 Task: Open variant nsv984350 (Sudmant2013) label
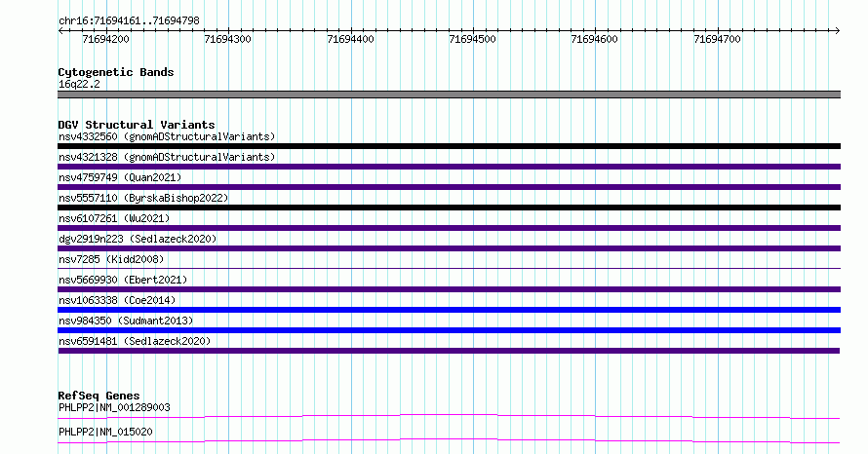pos(126,321)
